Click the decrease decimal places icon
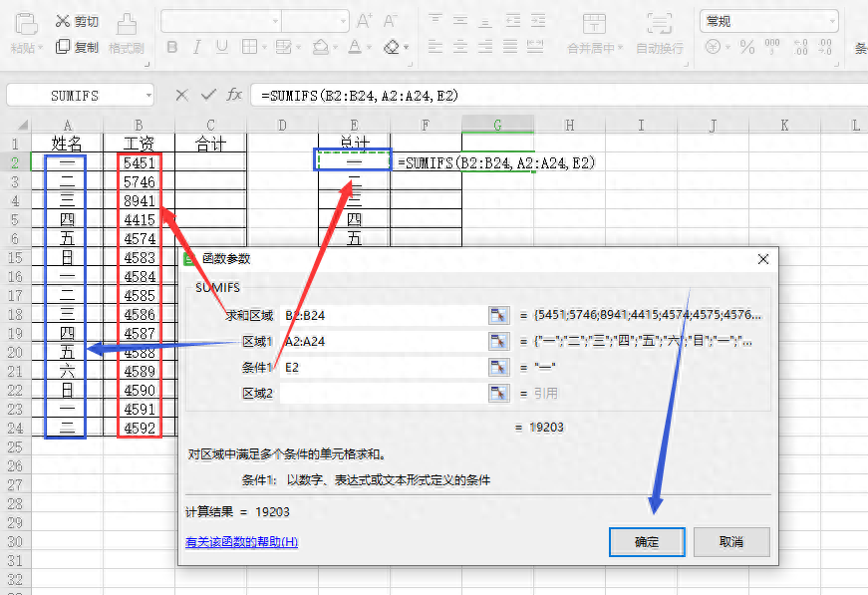This screenshot has width=868, height=595. pos(825,47)
